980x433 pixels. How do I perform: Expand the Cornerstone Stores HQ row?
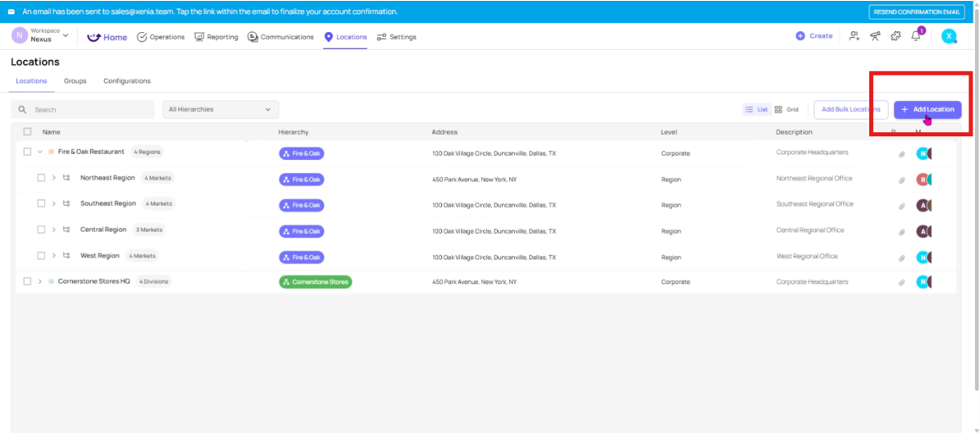pos(39,281)
